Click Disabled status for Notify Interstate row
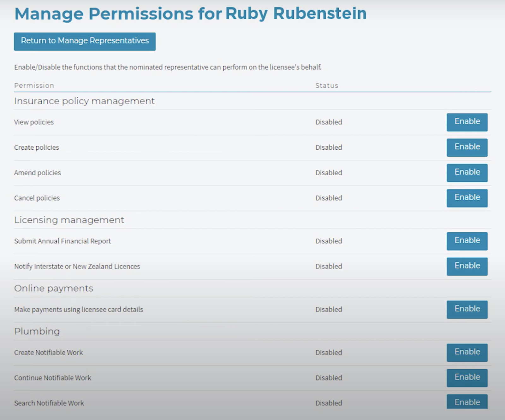The height and width of the screenshot is (420, 505). [329, 266]
